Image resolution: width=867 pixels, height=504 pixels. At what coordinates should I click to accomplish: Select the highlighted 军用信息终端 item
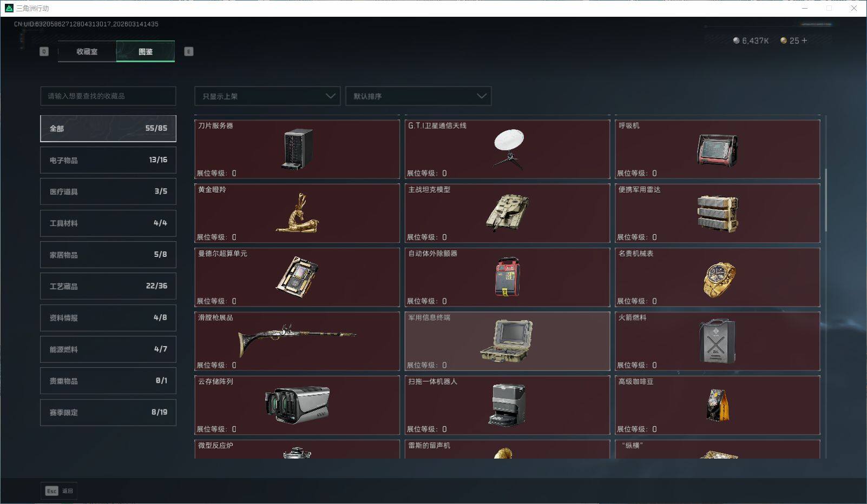[x=507, y=341]
